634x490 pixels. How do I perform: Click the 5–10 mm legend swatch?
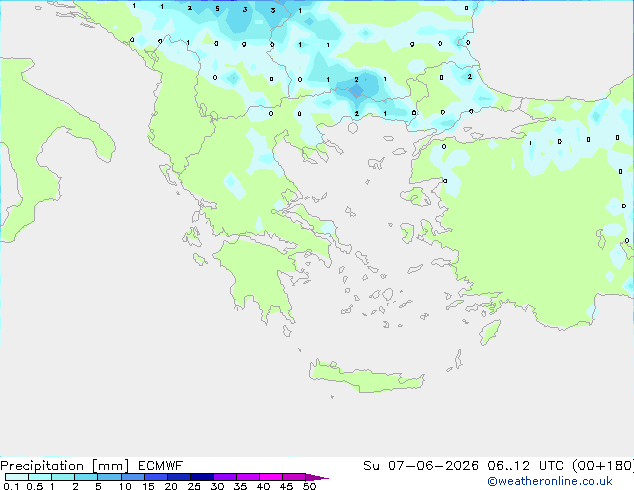(x=109, y=477)
